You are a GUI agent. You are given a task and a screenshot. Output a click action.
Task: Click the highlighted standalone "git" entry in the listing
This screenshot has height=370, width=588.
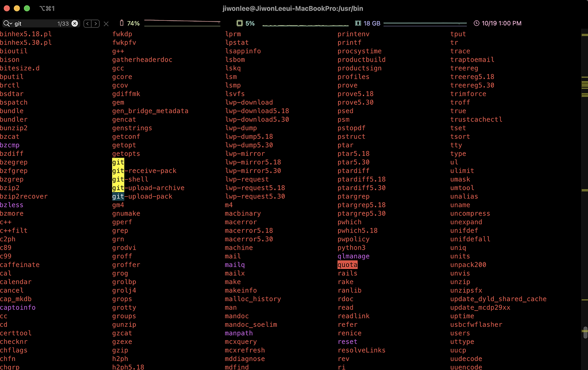[x=118, y=162]
